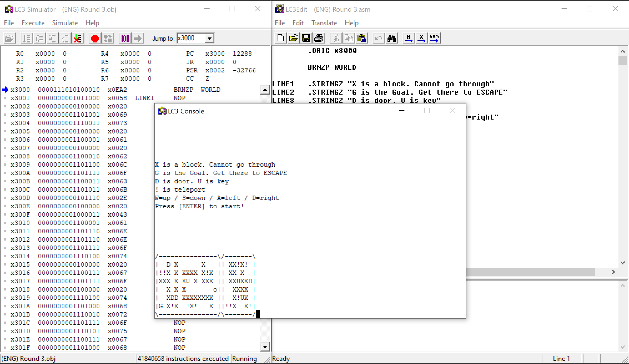629x364 pixels.
Task: Open the Execute menu in LC3 Simulator
Action: tap(33, 23)
